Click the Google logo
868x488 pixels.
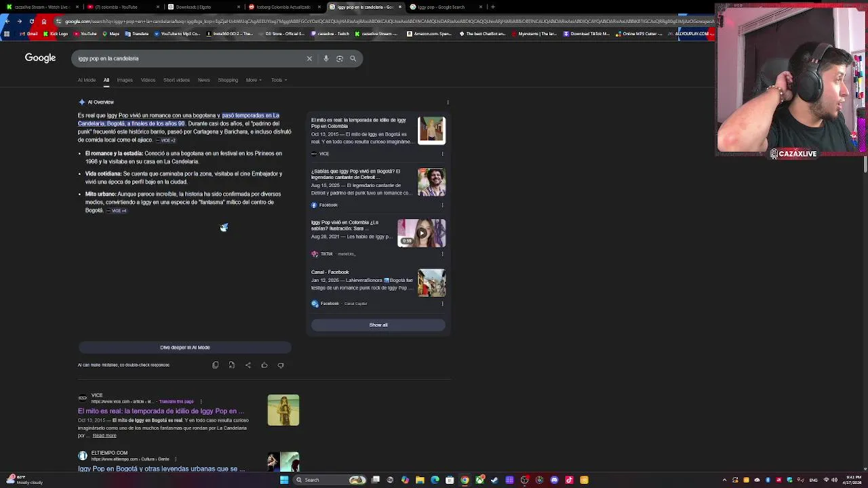tap(40, 58)
